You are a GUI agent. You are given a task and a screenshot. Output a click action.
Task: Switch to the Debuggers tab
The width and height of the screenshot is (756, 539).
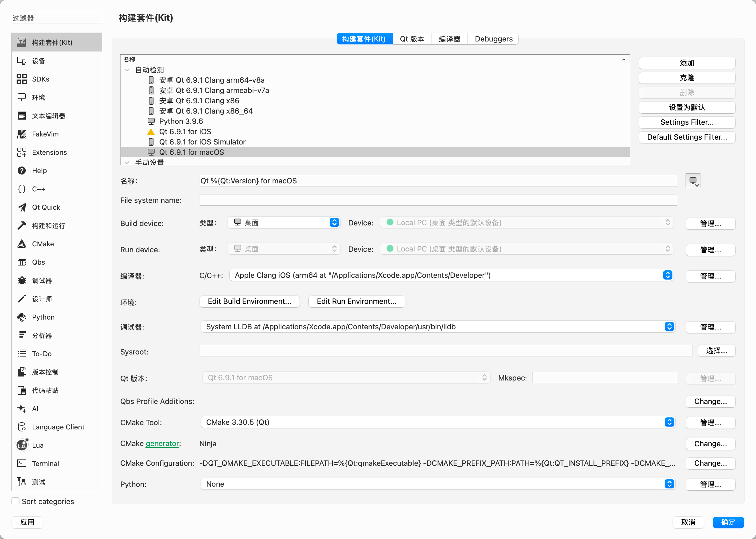[493, 39]
